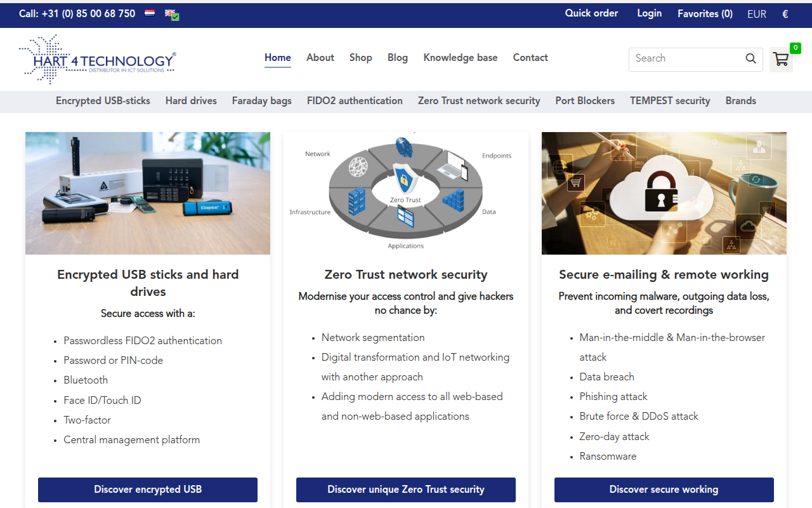
Task: Select TEMPEST security category
Action: click(x=670, y=101)
